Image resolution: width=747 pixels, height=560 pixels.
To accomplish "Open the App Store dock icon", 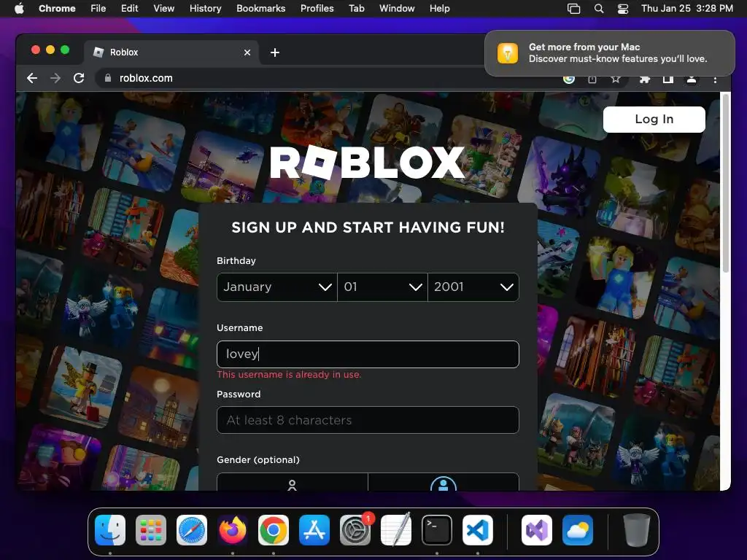I will pos(314,530).
